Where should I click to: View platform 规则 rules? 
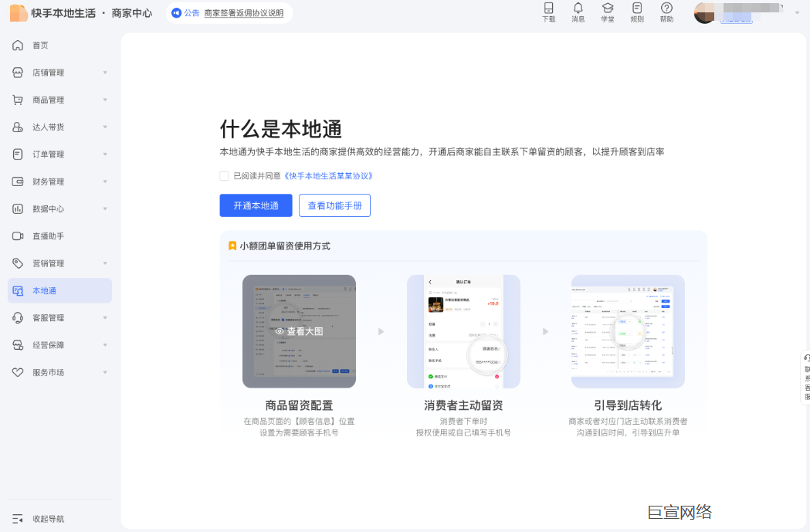pos(636,13)
